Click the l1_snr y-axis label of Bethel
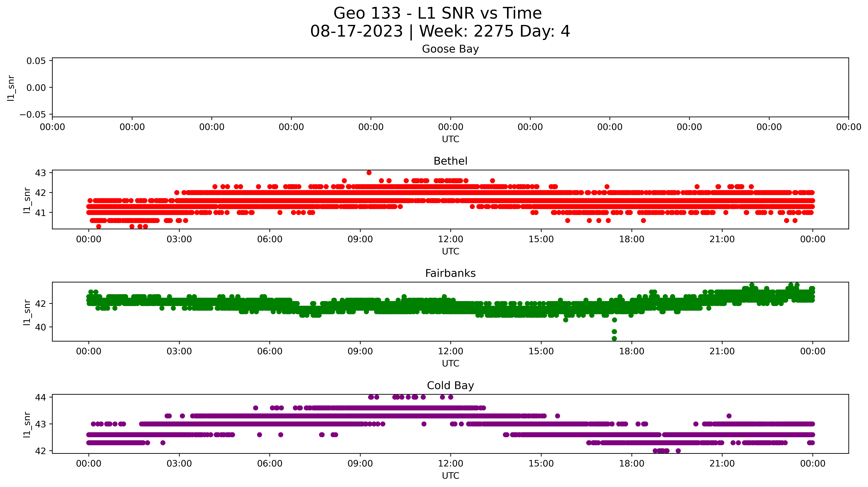This screenshot has width=868, height=487. click(27, 200)
